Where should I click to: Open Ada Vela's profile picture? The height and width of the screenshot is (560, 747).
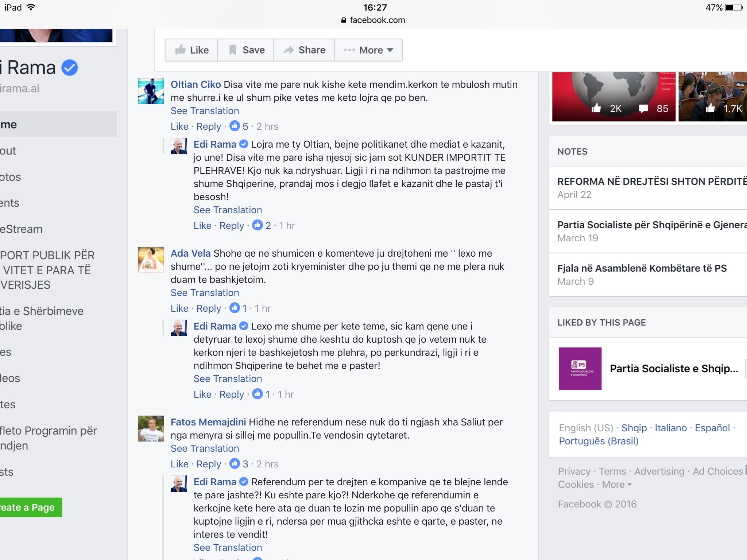tap(151, 260)
